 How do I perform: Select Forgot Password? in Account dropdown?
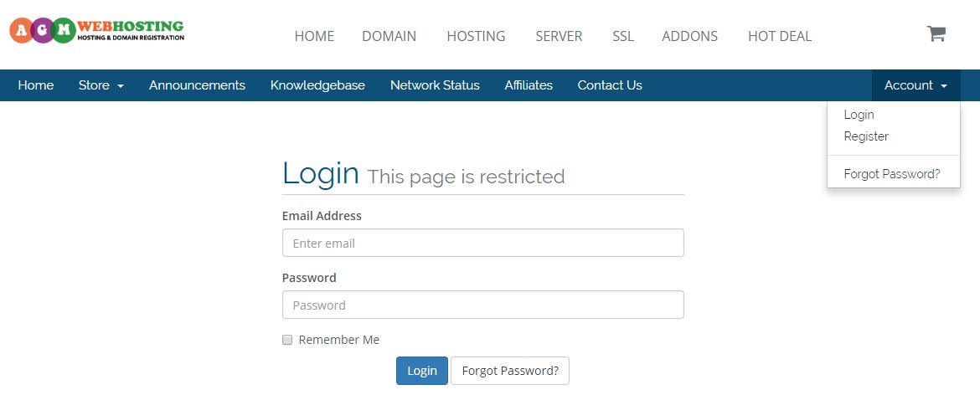tap(892, 174)
